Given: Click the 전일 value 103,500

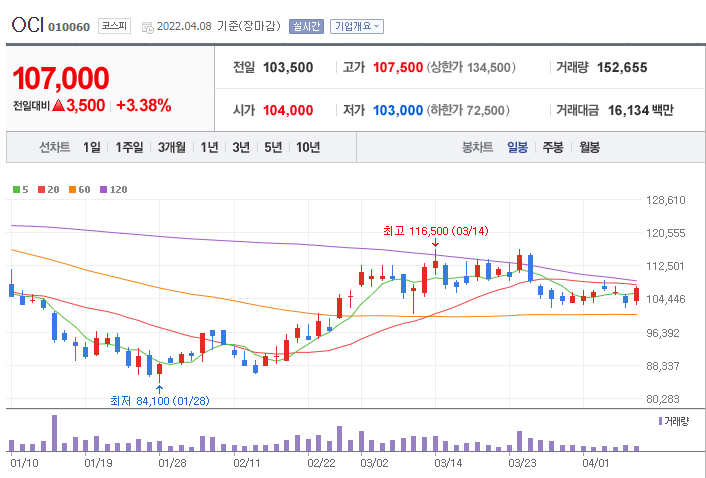Looking at the screenshot, I should point(288,68).
